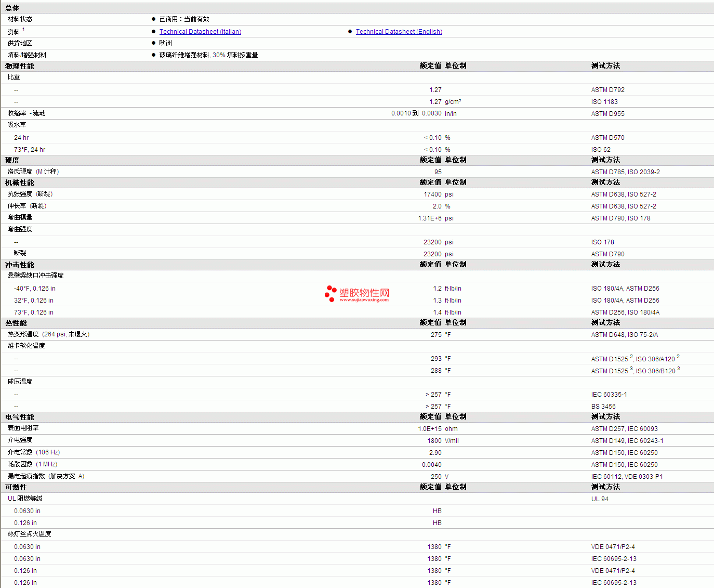The width and height of the screenshot is (714, 588).
Task: Click ISO 62 test method
Action: (601, 150)
